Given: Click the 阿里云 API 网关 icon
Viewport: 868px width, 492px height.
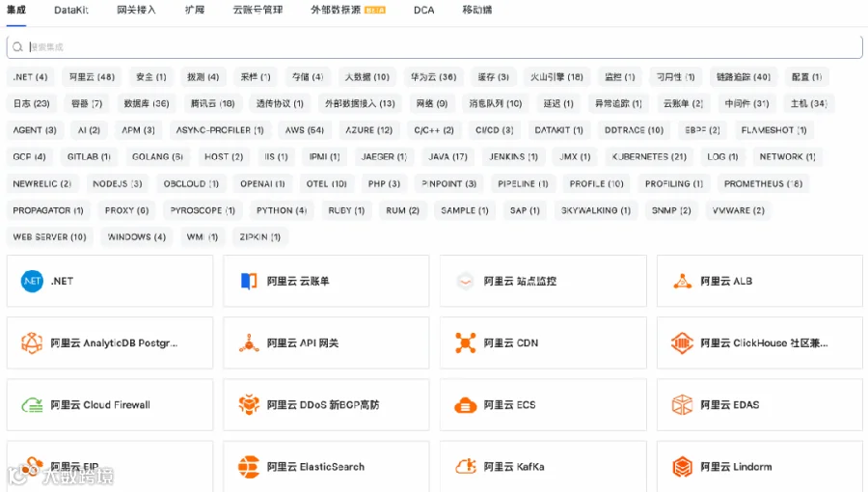Looking at the screenshot, I should coord(249,343).
